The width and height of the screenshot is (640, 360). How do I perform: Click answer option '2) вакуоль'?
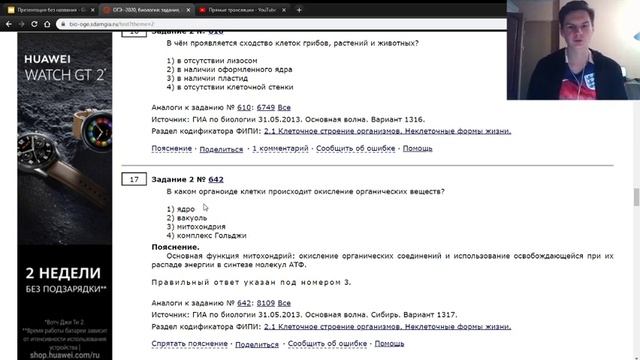187,218
